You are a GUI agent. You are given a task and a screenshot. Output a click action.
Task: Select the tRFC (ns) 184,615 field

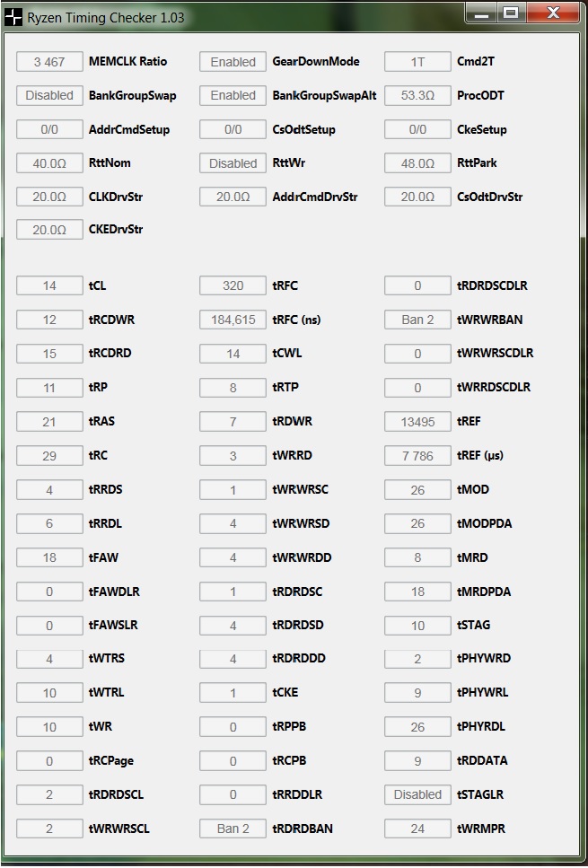[233, 320]
